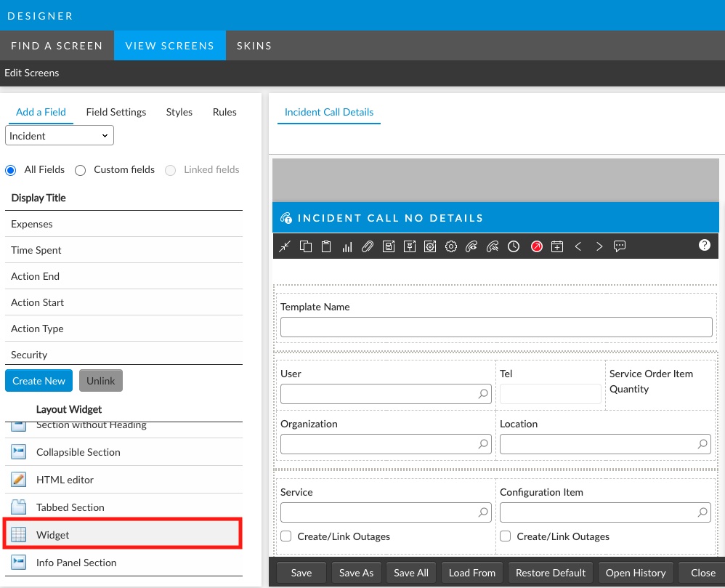The width and height of the screenshot is (725, 588).
Task: Open the Incident entity dropdown
Action: coord(60,136)
